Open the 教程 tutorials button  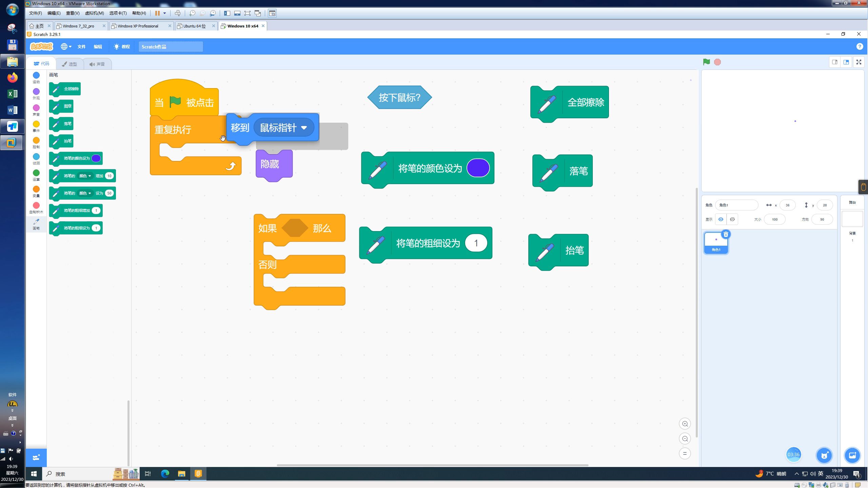tap(122, 46)
